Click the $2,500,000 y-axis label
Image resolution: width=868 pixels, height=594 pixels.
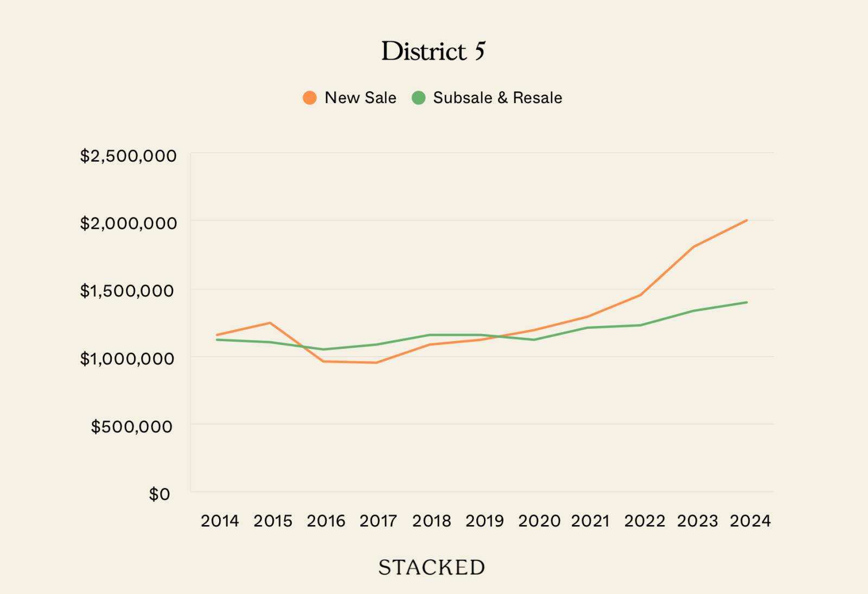point(129,156)
